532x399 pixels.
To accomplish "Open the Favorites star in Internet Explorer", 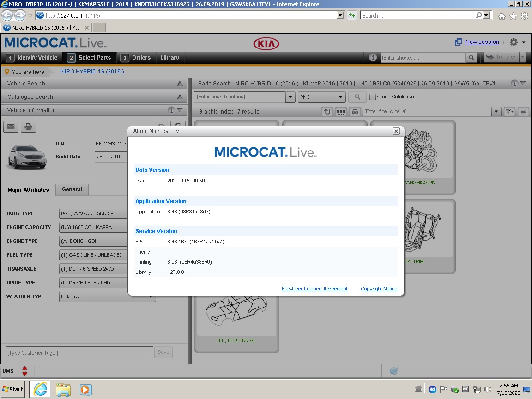I will tap(514, 16).
